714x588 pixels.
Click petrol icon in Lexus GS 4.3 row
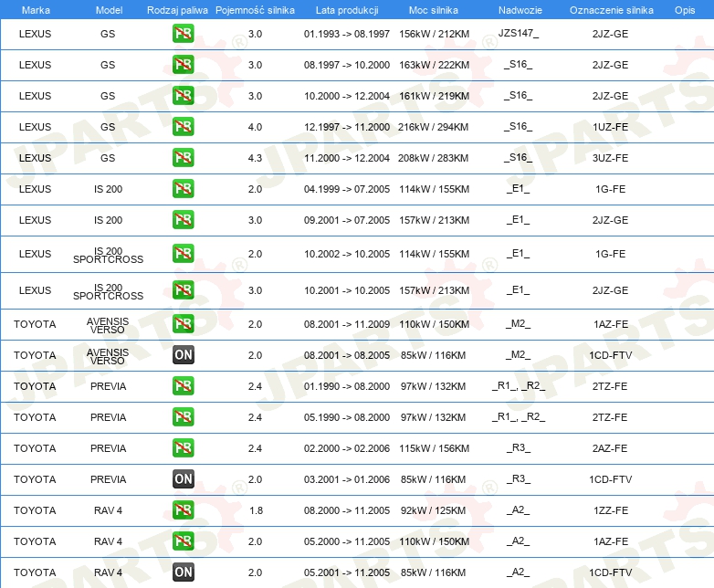[x=183, y=158]
